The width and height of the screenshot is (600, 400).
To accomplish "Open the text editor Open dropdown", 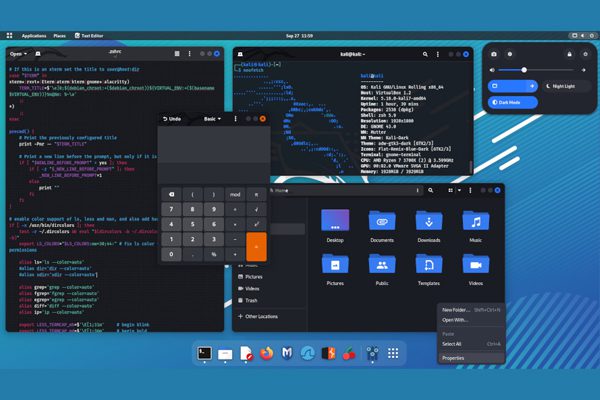I will pyautogui.click(x=19, y=52).
